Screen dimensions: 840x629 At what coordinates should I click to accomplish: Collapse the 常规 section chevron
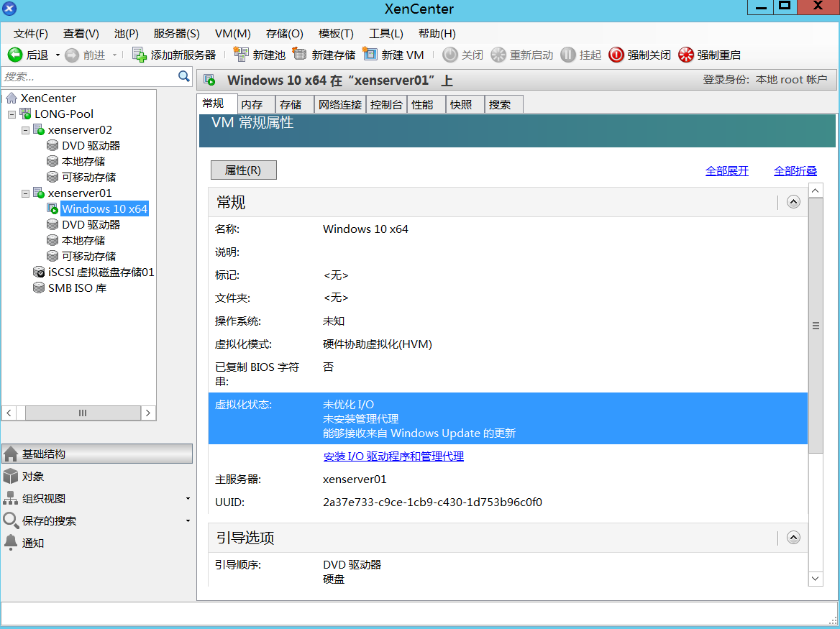click(x=793, y=202)
